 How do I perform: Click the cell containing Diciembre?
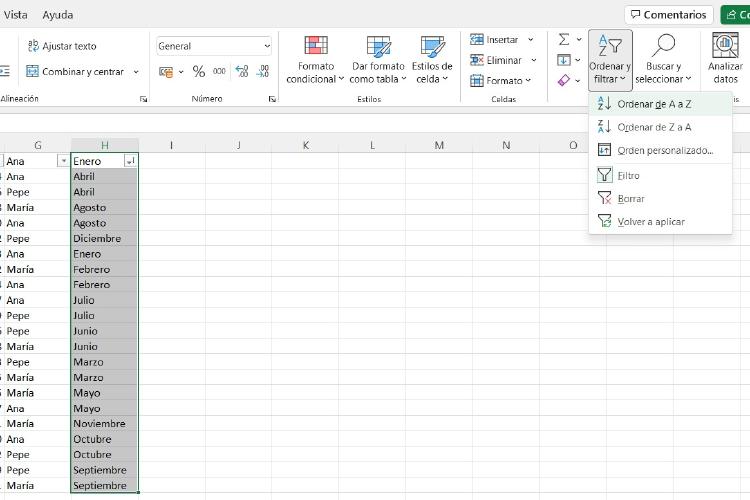(104, 238)
